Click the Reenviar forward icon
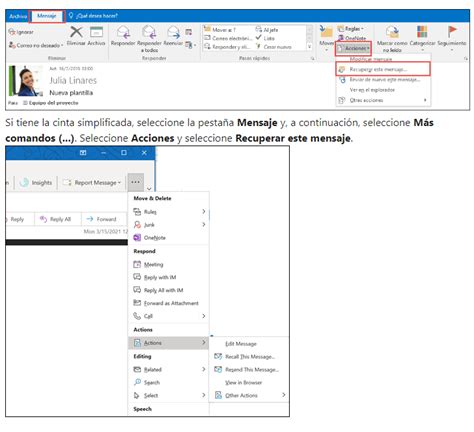Viewport: 474px width, 432px height. coord(173,32)
